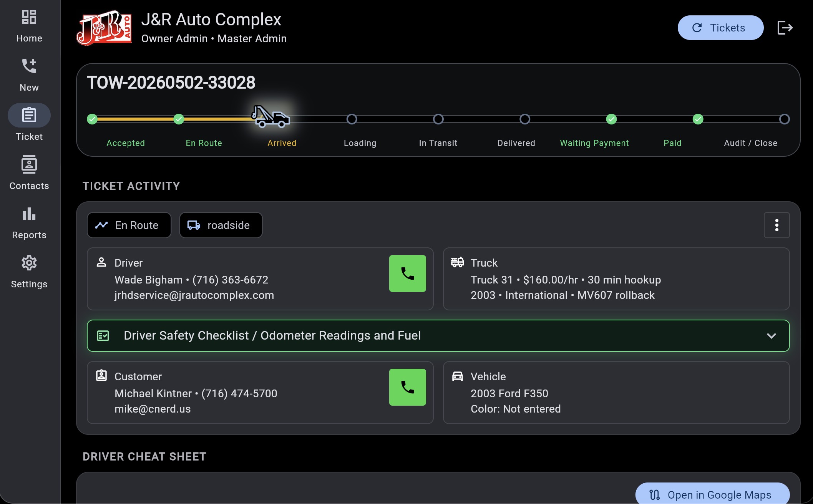The width and height of the screenshot is (813, 504).
Task: Click the Vehicle car icon
Action: click(458, 376)
